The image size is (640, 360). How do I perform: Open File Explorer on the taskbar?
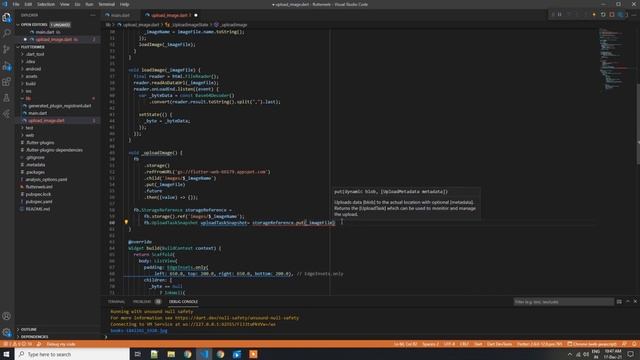[x=171, y=354]
